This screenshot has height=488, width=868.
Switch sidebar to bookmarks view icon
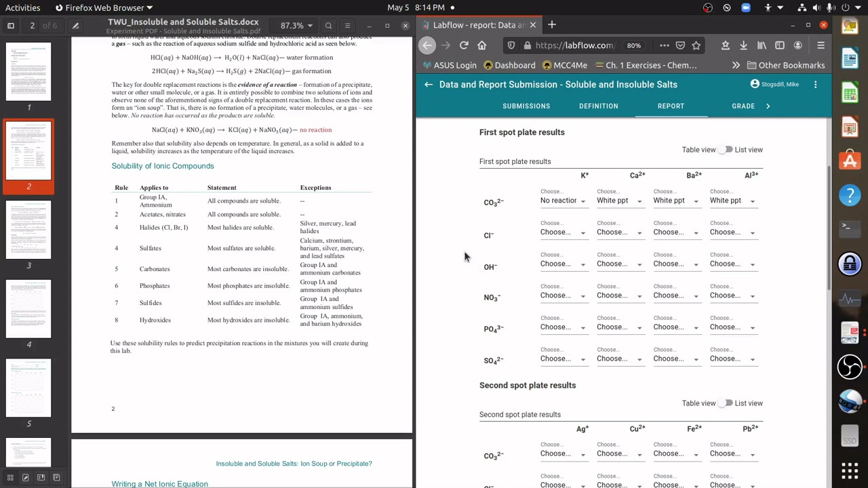click(41, 478)
